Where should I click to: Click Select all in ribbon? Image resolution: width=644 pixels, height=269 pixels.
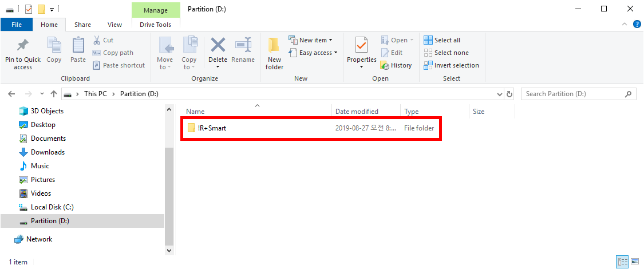[442, 40]
